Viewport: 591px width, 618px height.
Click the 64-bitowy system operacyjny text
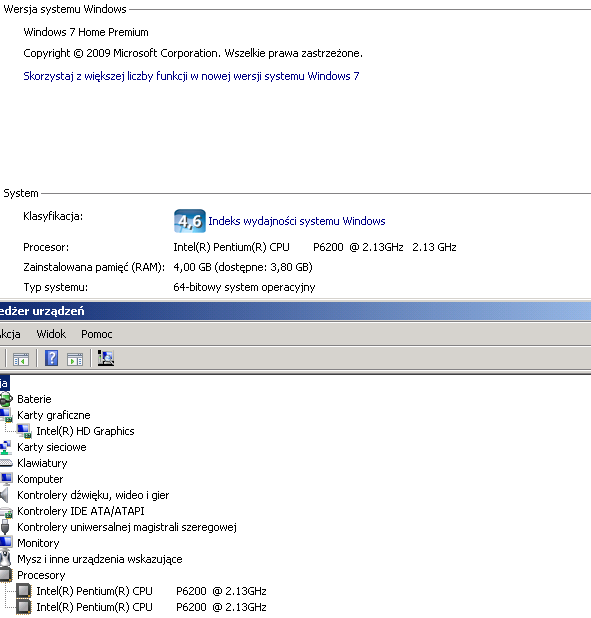point(244,287)
